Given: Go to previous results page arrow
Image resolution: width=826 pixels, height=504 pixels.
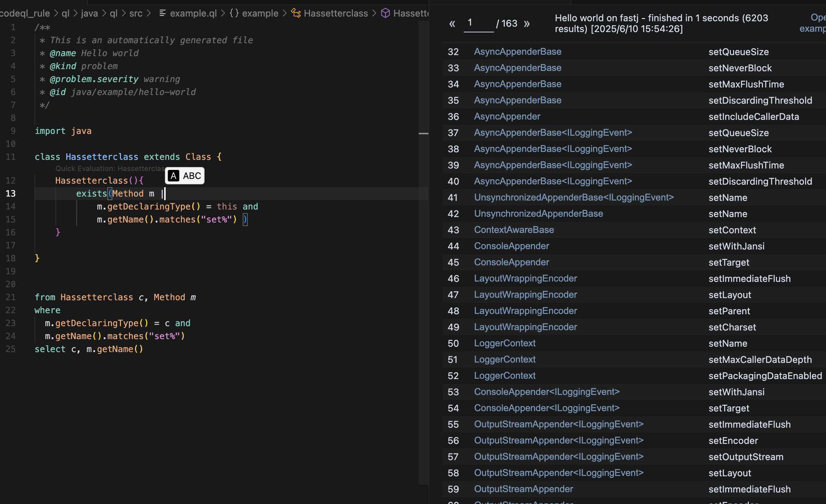Looking at the screenshot, I should point(452,24).
